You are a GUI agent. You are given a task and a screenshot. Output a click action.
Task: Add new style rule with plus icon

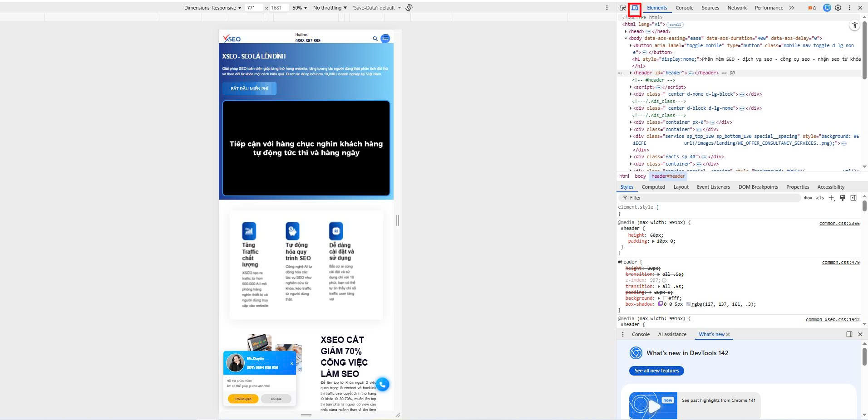pos(832,197)
